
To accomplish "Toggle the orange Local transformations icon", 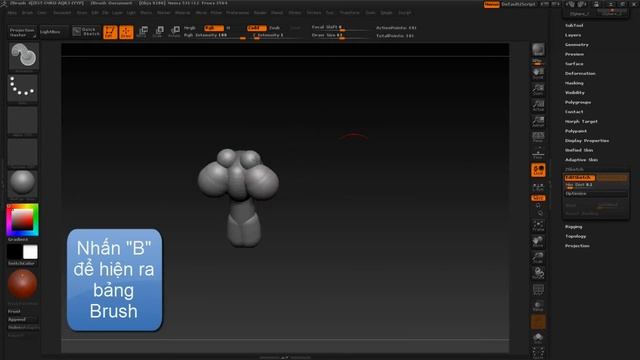I will coord(538,170).
